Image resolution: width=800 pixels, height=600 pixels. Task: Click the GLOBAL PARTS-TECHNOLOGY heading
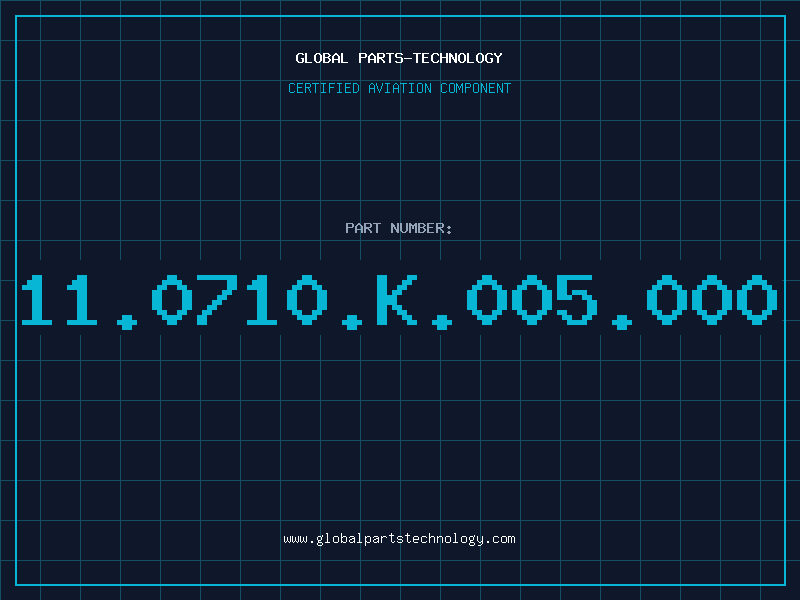(399, 58)
